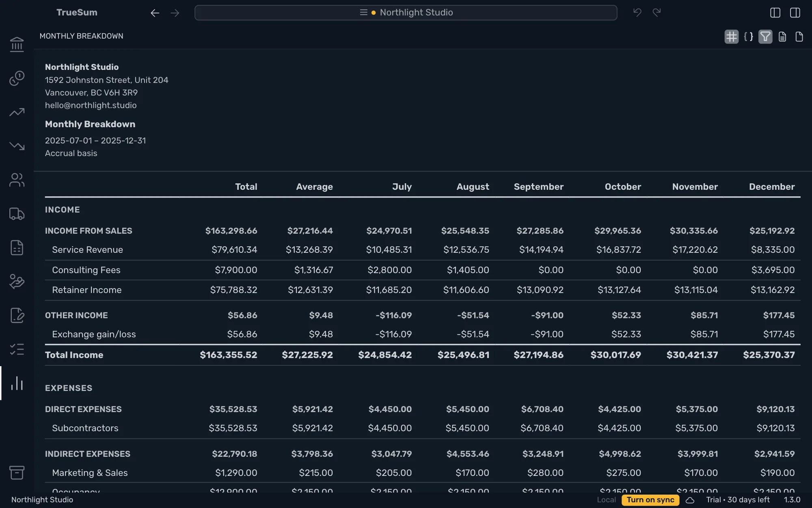Open the checklist tasks icon
Image resolution: width=812 pixels, height=508 pixels.
(17, 349)
